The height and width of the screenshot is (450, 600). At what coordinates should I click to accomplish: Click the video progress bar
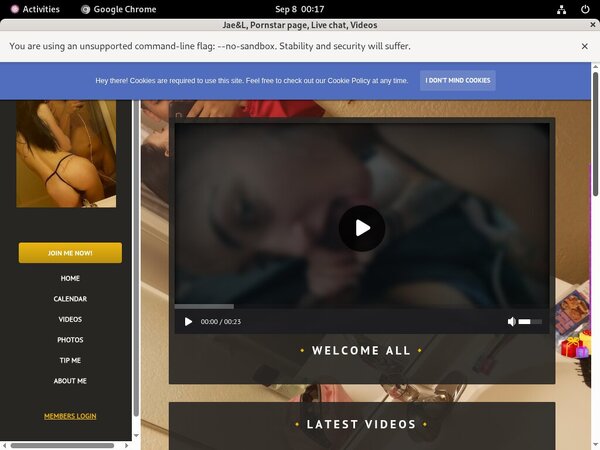[360, 306]
